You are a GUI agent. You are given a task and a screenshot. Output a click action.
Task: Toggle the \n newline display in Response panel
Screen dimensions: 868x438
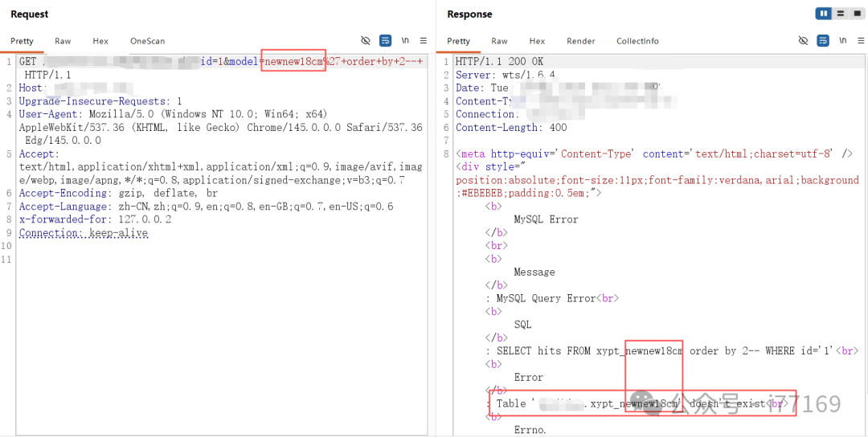tap(843, 40)
